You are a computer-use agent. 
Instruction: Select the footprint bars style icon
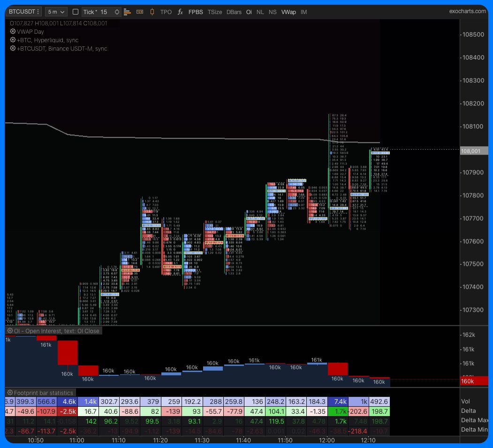tap(128, 12)
